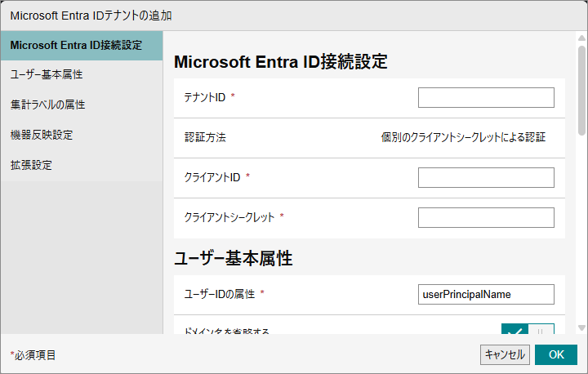Open the Microsoft Entra ID接続設定 sidebar tab

[x=82, y=46]
